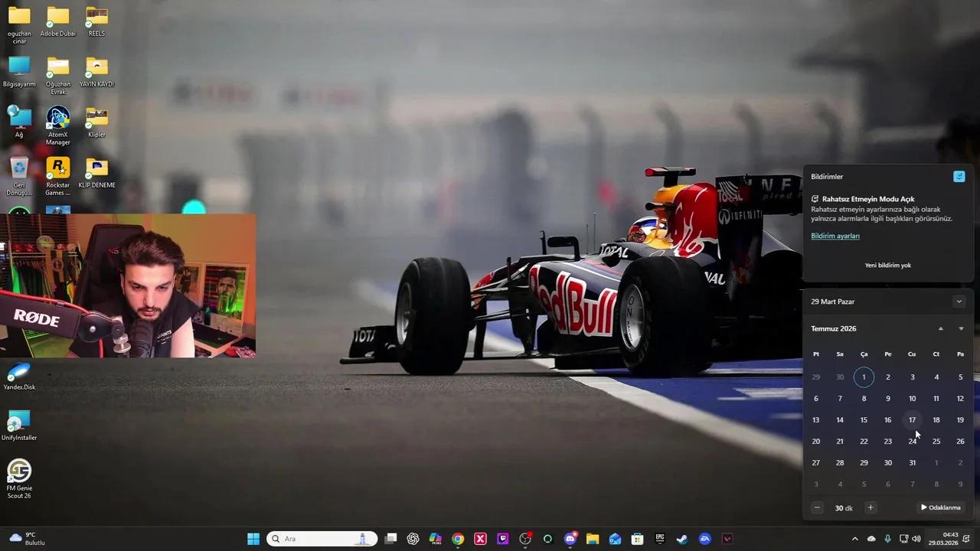Toggle Do Not Disturb in Bildirimler header
Image resolution: width=980 pixels, height=551 pixels.
point(959,177)
